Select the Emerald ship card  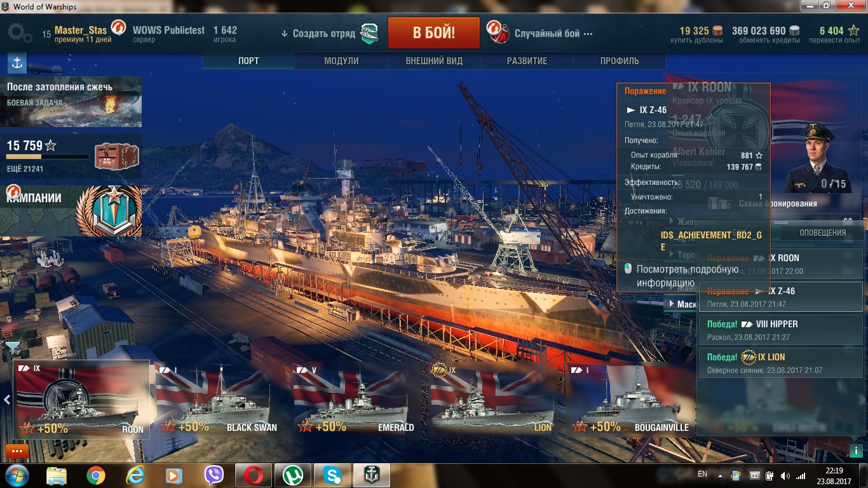point(355,399)
